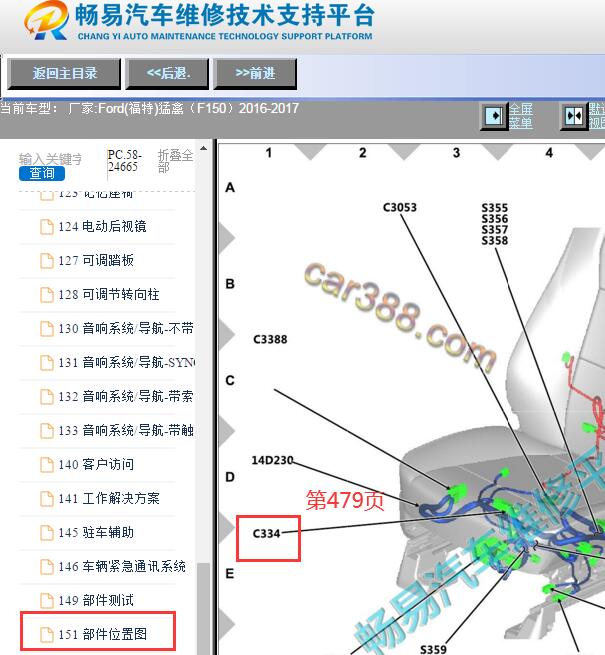This screenshot has width=605, height=655.
Task: Open 145 驻车辅助 tree item
Action: coord(96,532)
